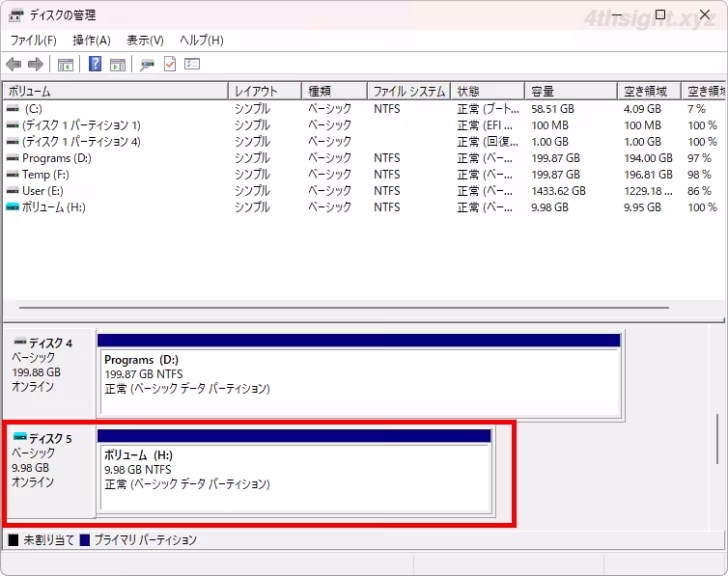Select the ディスク 4 disk header panel
The height and width of the screenshot is (576, 728).
pyautogui.click(x=50, y=374)
